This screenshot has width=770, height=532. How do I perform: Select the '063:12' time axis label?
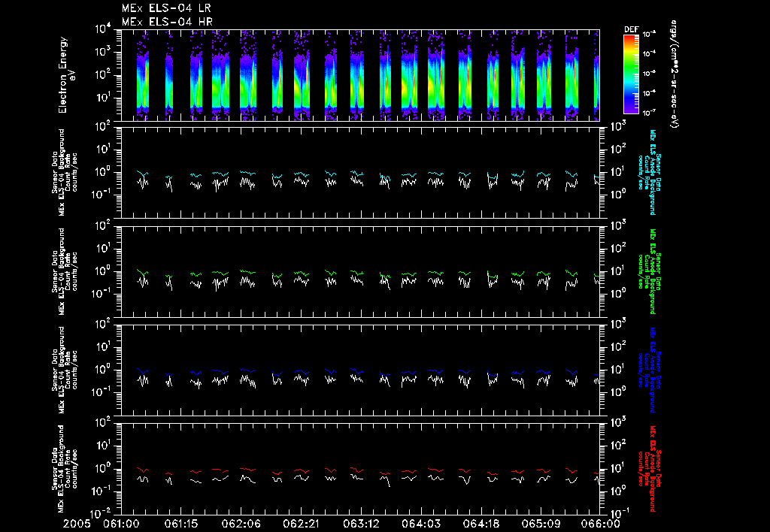[360, 524]
